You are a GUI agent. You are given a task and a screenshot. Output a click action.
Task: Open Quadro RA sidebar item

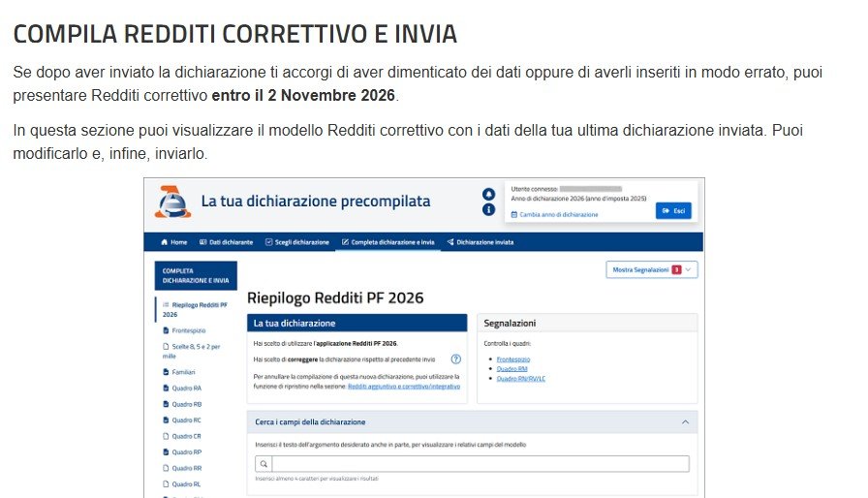pyautogui.click(x=187, y=388)
